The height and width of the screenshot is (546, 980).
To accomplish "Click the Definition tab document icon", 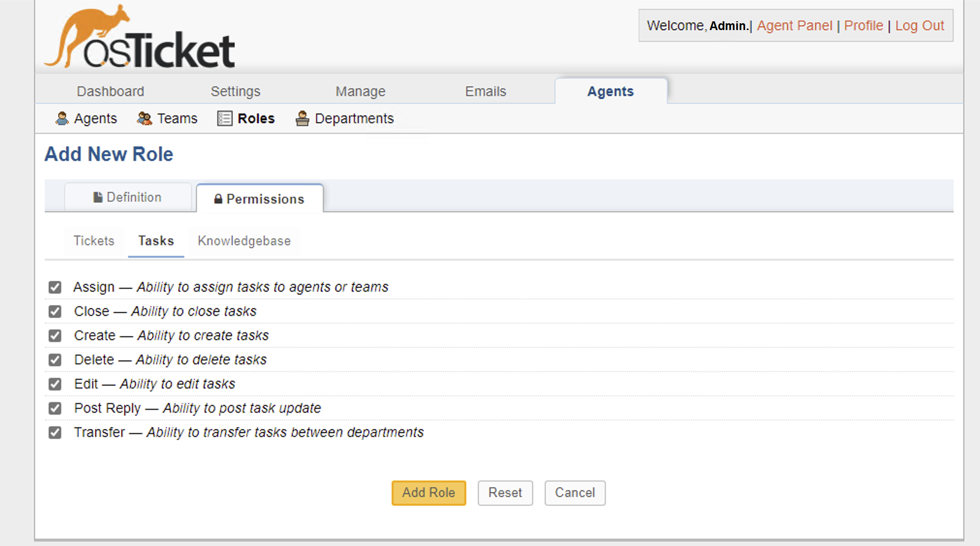I will point(98,197).
